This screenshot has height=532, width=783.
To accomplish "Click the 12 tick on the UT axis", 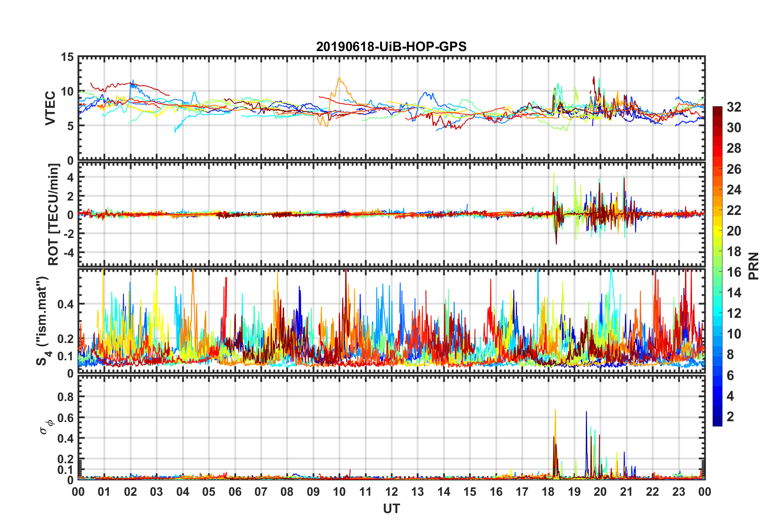I will (391, 492).
